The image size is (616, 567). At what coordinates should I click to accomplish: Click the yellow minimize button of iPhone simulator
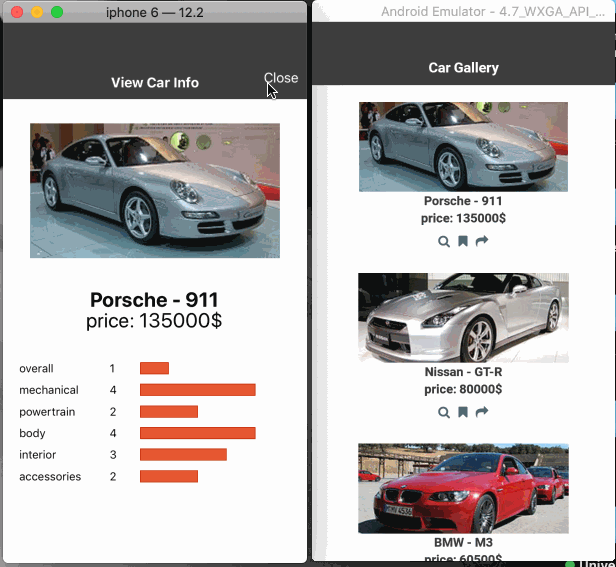(37, 12)
